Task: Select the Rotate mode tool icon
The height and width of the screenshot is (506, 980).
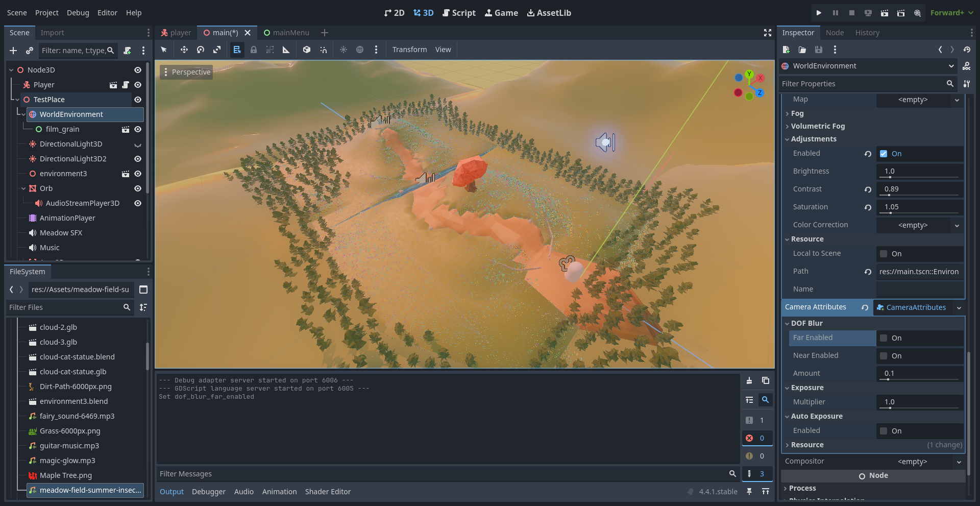Action: (x=201, y=50)
